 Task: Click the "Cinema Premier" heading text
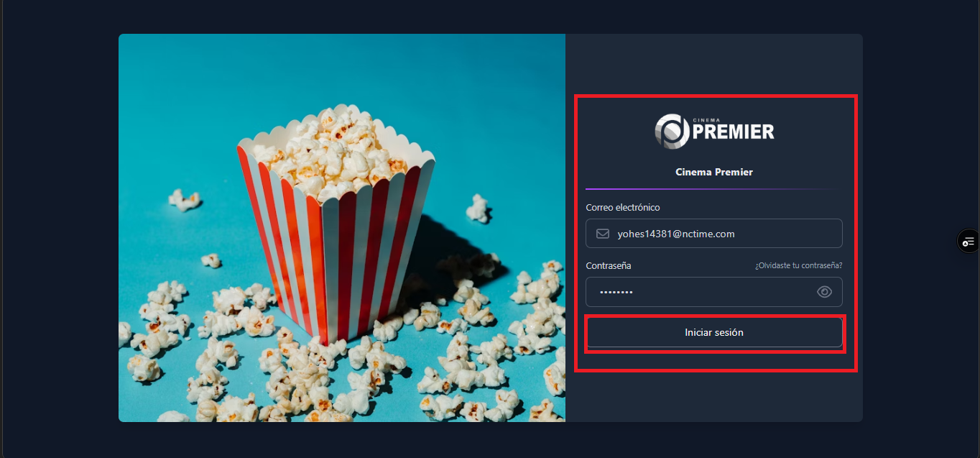coord(713,172)
